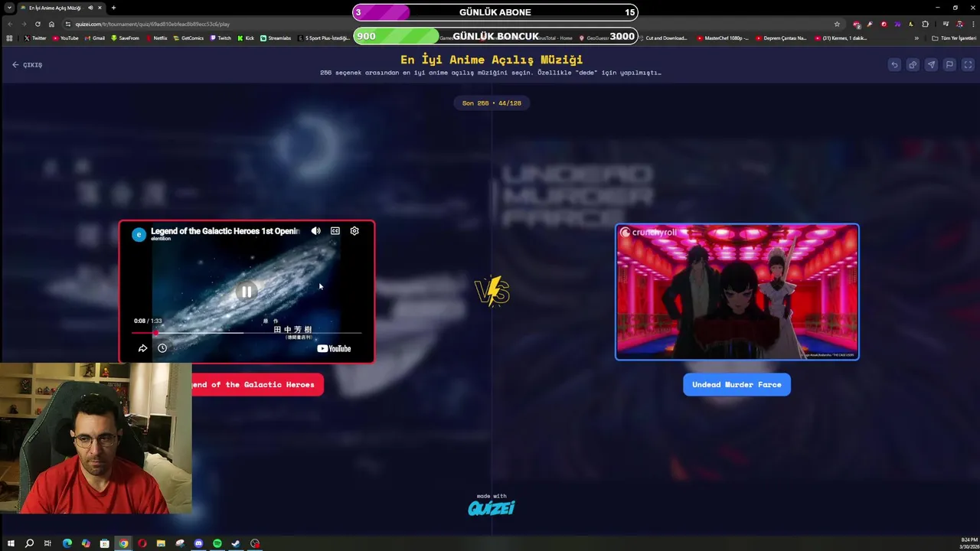Open the tab search dropdown arrow
980x551 pixels.
point(9,8)
